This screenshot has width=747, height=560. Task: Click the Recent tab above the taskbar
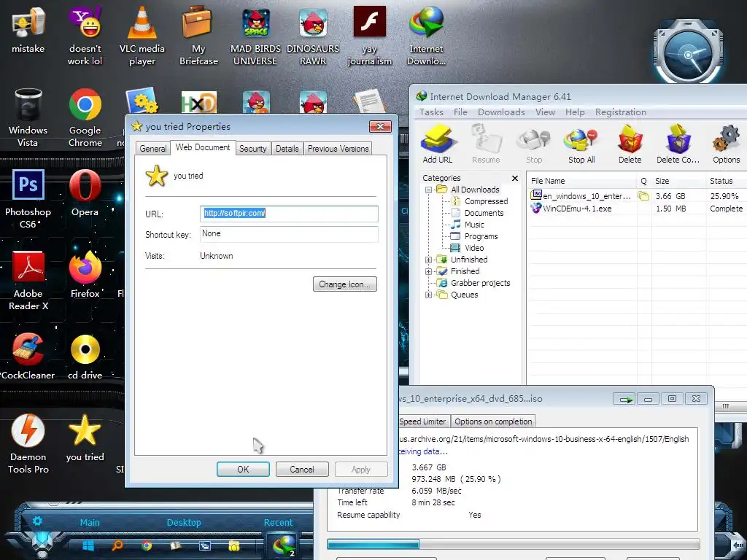pyautogui.click(x=278, y=522)
